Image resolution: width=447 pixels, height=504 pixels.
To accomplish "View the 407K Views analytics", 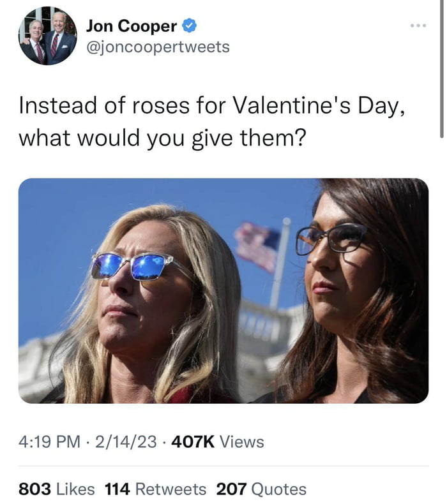I will 217,441.
